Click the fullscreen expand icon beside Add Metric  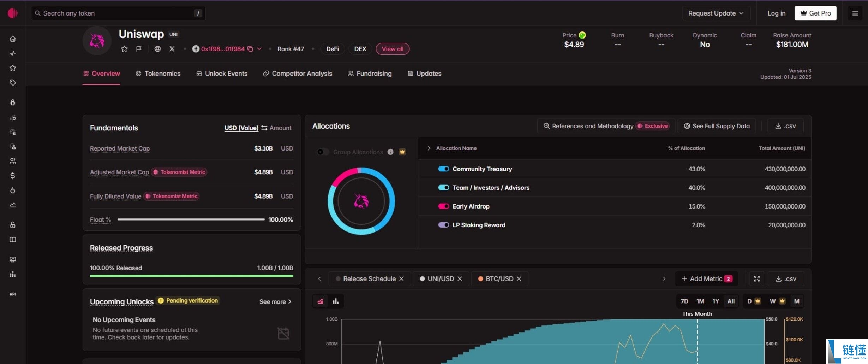(x=757, y=279)
